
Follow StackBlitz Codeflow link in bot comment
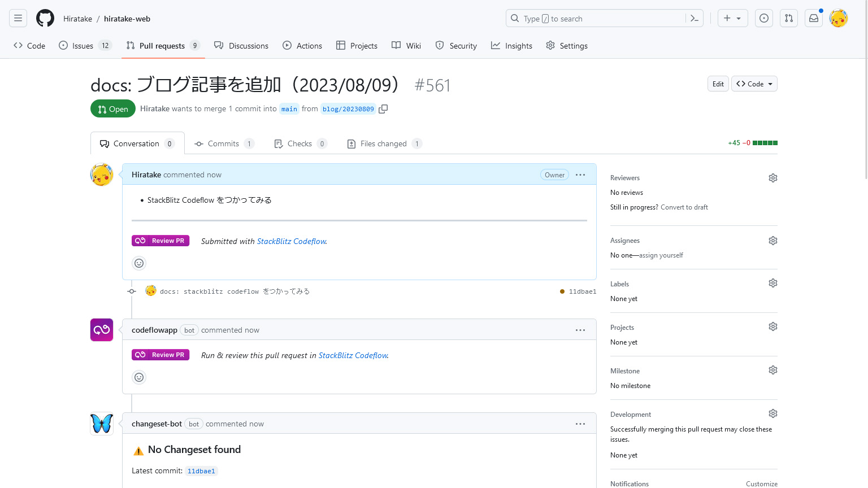pos(353,355)
